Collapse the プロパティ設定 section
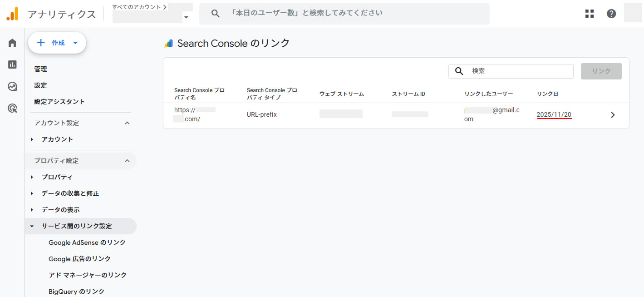This screenshot has width=644, height=297. [128, 160]
